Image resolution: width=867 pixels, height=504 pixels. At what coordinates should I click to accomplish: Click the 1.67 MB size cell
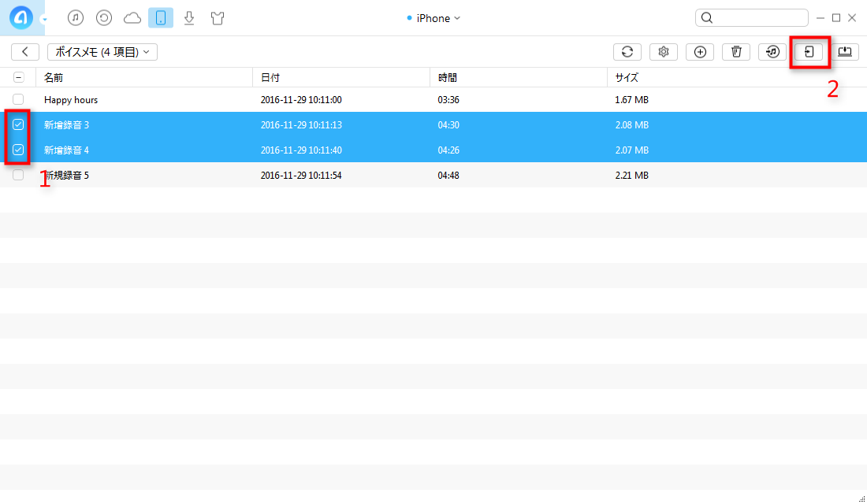pyautogui.click(x=631, y=100)
